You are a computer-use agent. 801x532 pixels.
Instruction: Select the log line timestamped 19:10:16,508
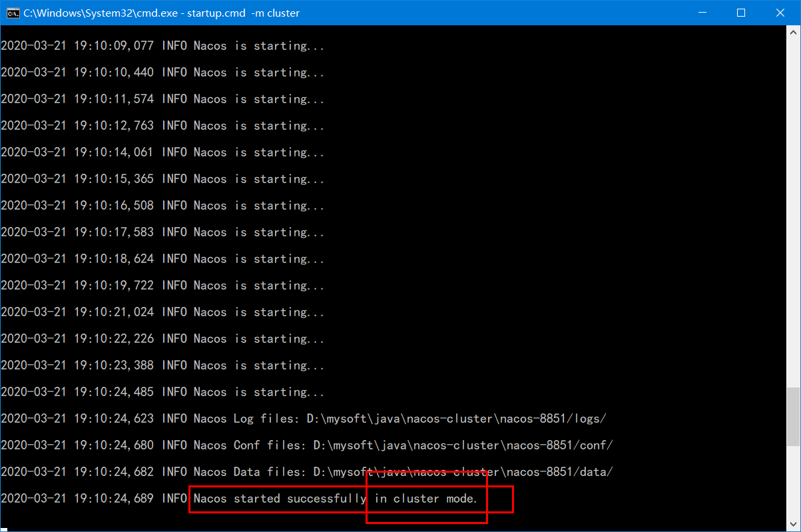[x=162, y=206]
